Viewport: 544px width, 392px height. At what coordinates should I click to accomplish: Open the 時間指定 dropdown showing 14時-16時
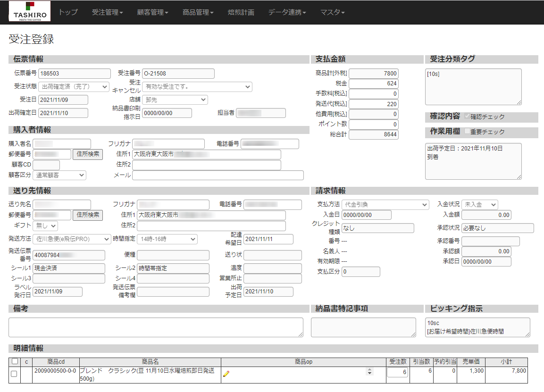pyautogui.click(x=167, y=239)
